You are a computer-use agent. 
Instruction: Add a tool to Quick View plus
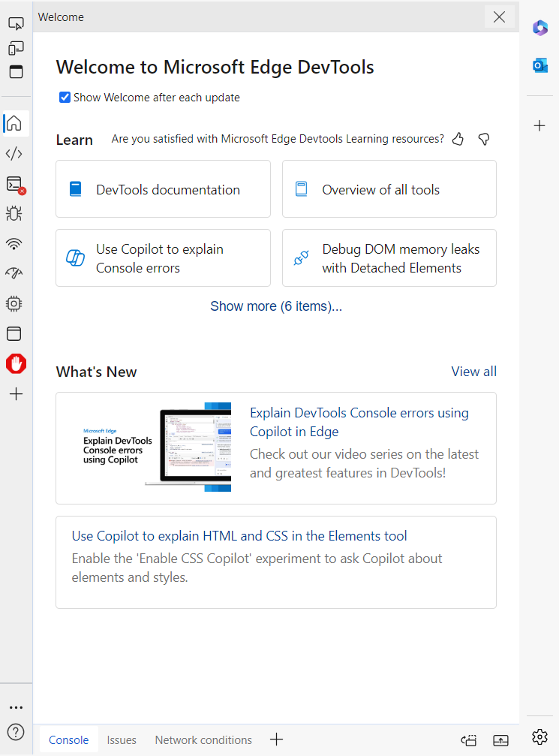click(277, 739)
